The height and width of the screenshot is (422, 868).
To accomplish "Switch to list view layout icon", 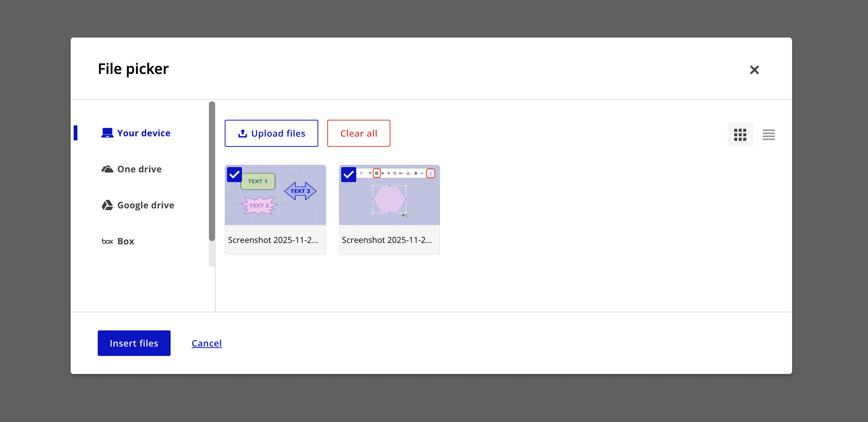I will (768, 134).
